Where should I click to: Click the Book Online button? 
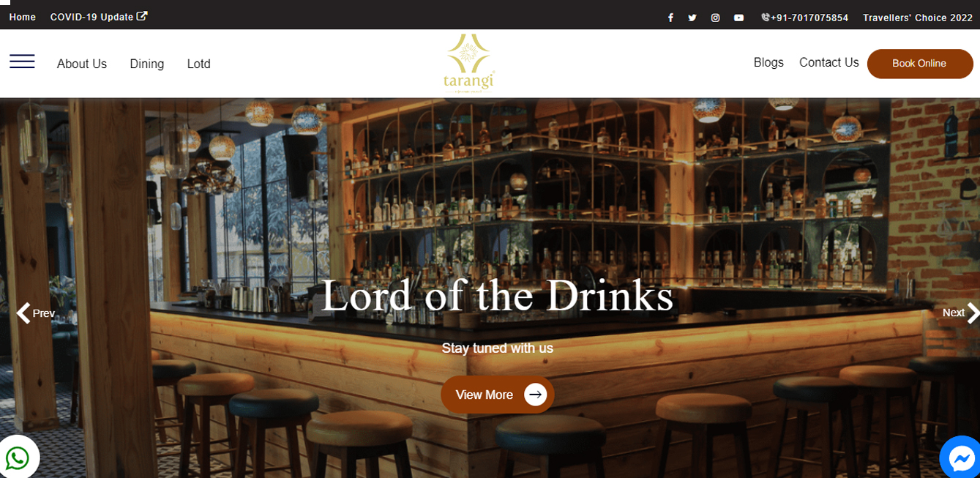click(x=920, y=64)
